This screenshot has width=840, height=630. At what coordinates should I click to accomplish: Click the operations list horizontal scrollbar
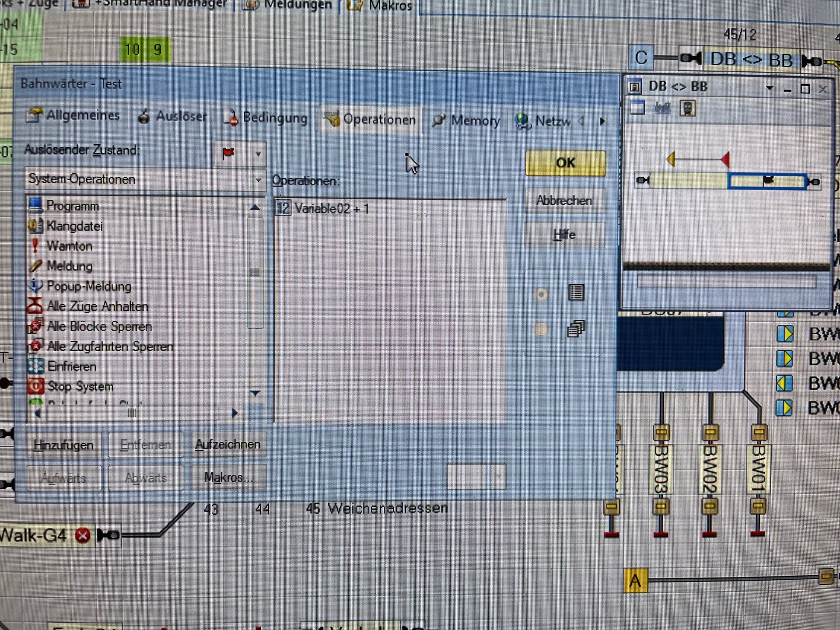133,414
